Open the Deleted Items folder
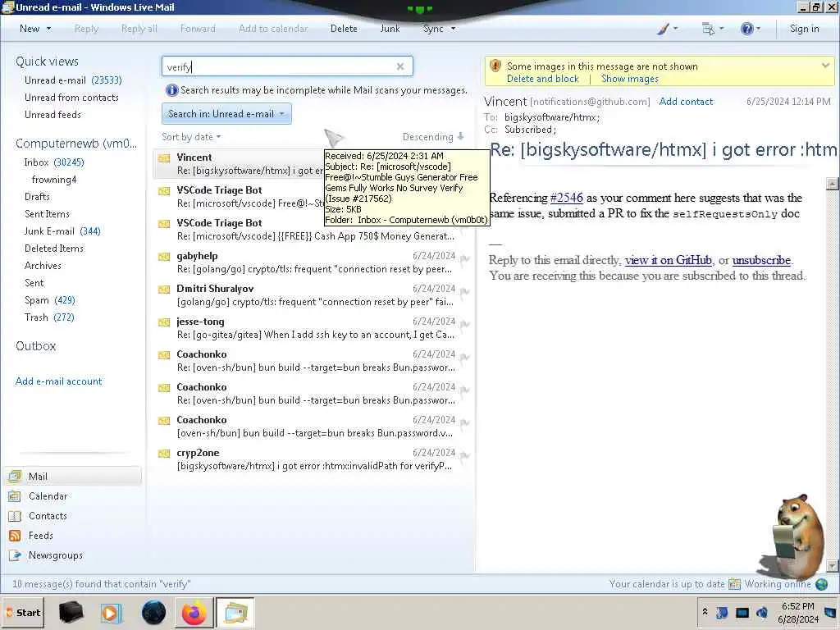 (x=53, y=249)
